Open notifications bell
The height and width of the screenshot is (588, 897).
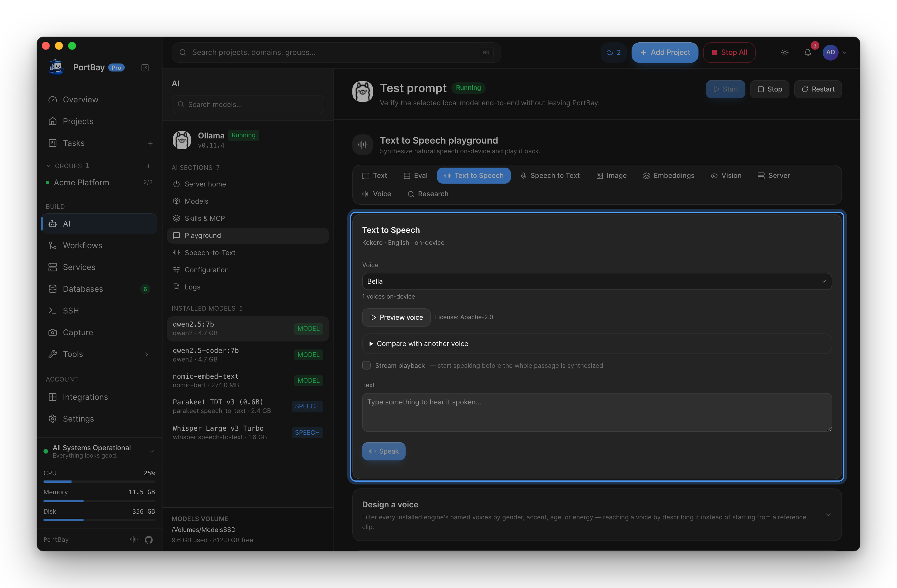(x=807, y=53)
